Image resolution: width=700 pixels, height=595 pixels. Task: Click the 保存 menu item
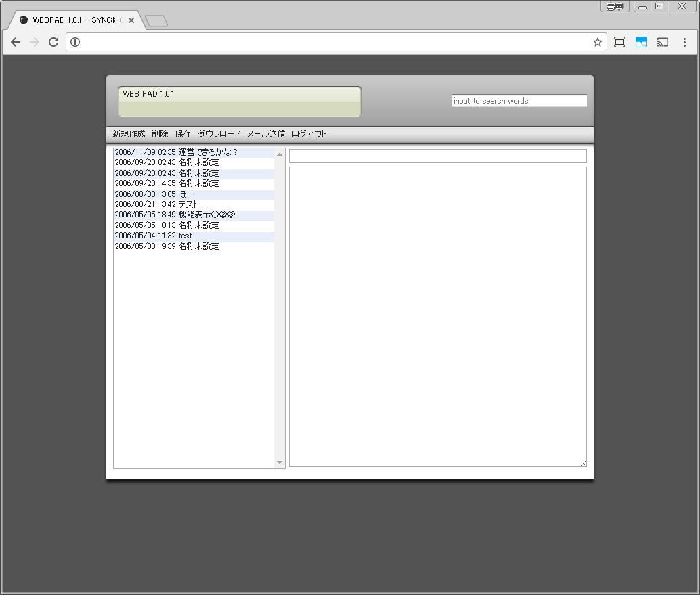(183, 134)
